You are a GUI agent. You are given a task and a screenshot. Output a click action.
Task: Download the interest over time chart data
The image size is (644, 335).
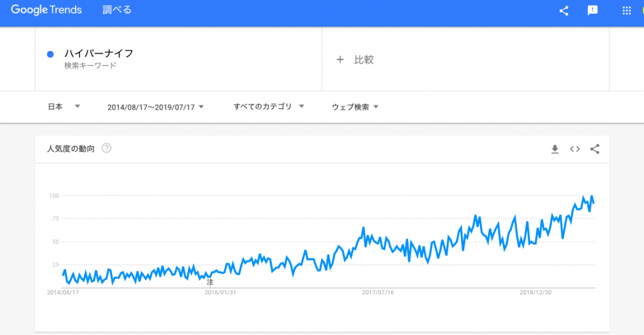click(x=555, y=149)
